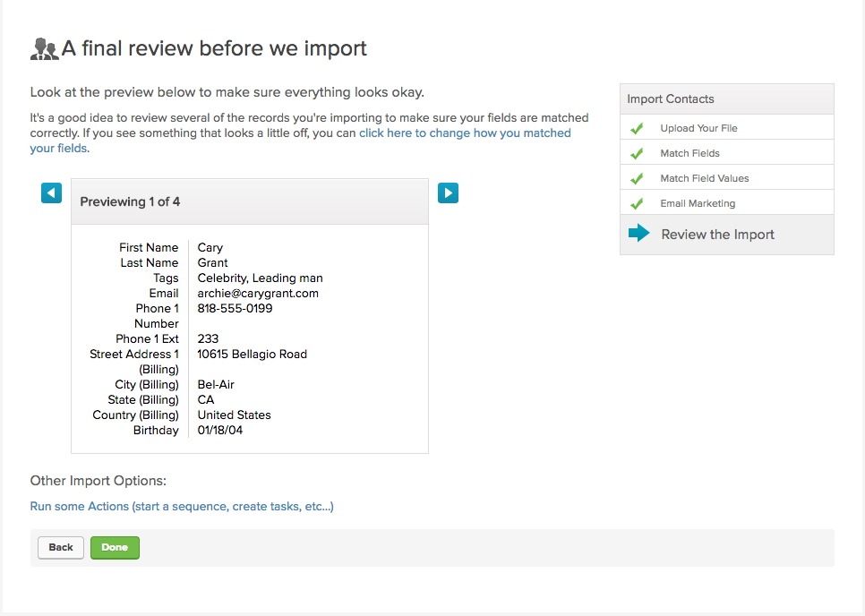Click the Back button

point(61,548)
